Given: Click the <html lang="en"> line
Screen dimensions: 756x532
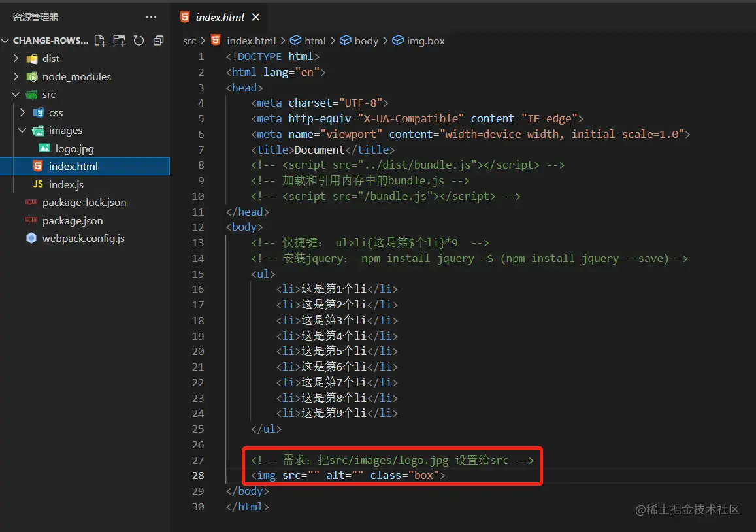Looking at the screenshot, I should [275, 73].
